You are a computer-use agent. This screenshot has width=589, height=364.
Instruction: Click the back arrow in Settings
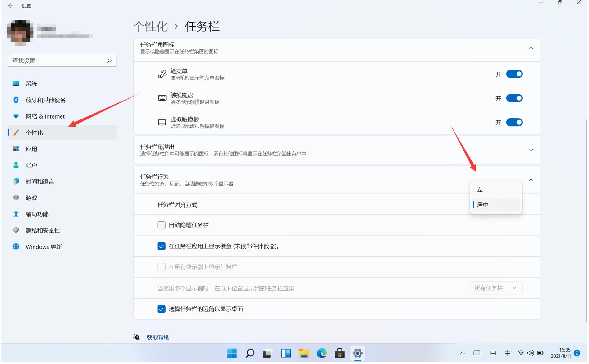(11, 6)
